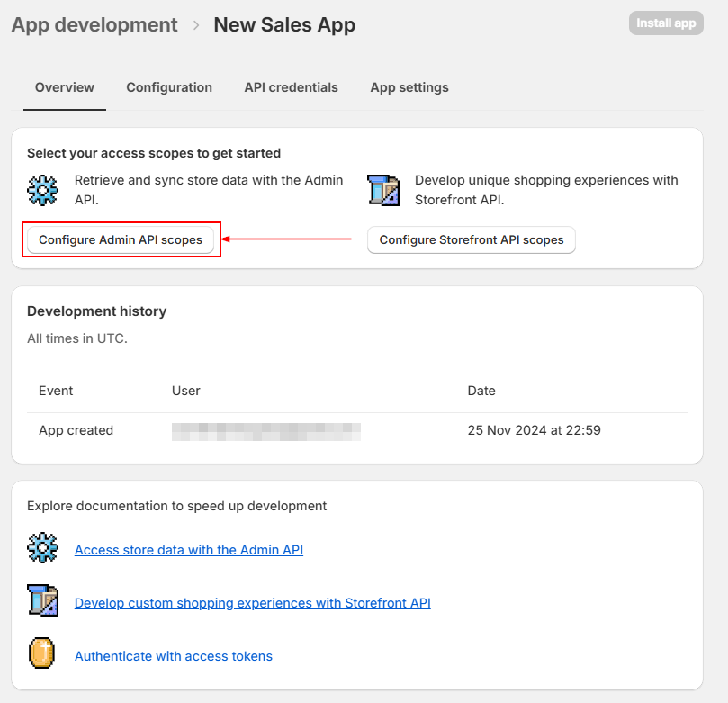Select the App created event entry
Image resolution: width=728 pixels, height=703 pixels.
pos(76,430)
